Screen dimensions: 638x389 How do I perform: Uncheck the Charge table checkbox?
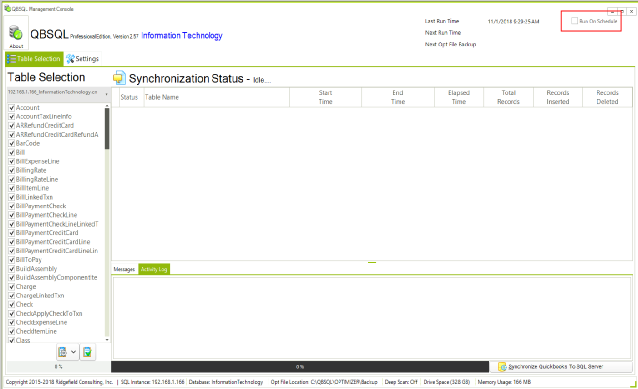(12, 287)
